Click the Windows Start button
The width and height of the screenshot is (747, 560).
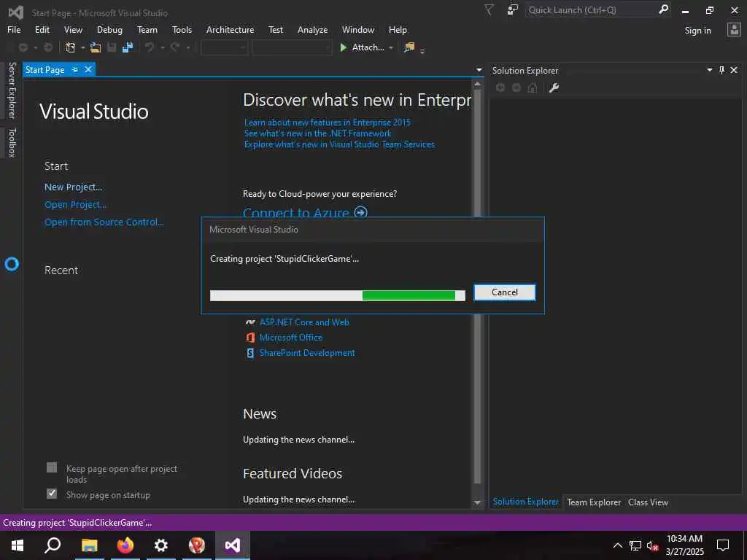[18, 545]
